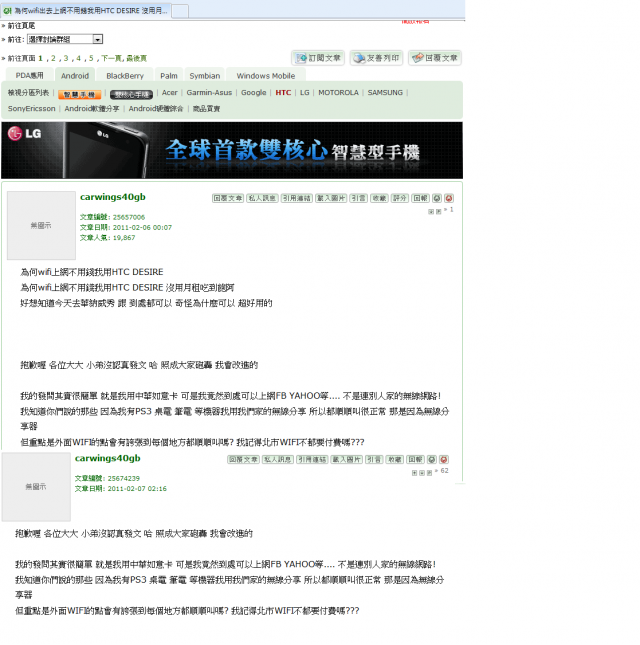Click the 訂閱文章 subscribe button

(318, 58)
